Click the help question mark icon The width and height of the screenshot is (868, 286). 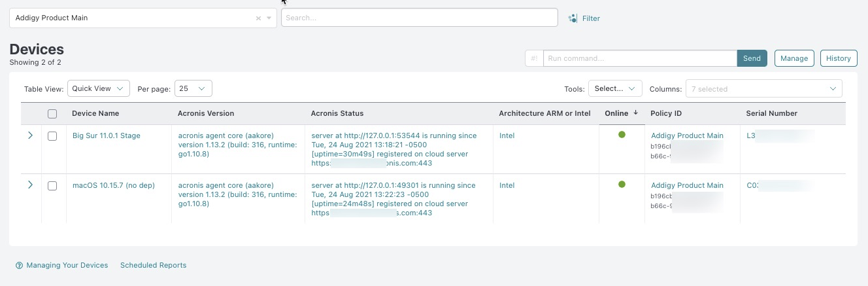pos(19,265)
